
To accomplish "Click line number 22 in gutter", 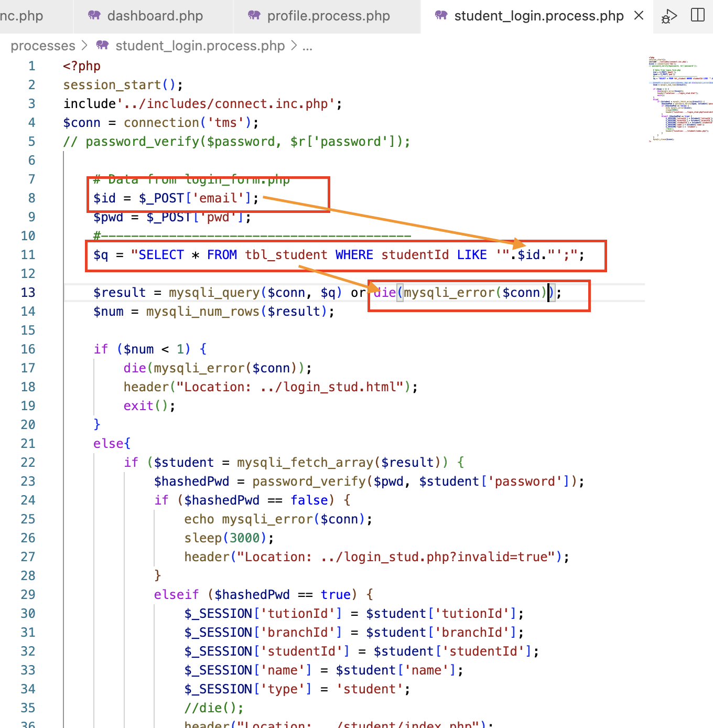I will 28,463.
